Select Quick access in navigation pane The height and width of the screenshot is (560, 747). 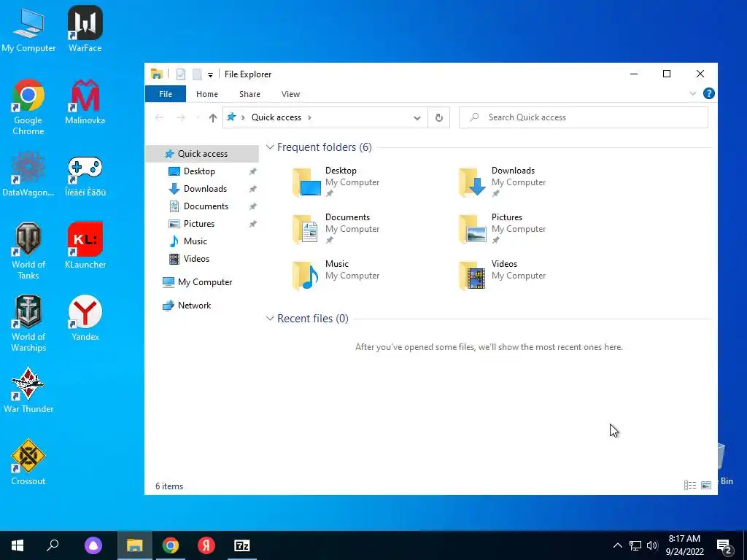[202, 154]
